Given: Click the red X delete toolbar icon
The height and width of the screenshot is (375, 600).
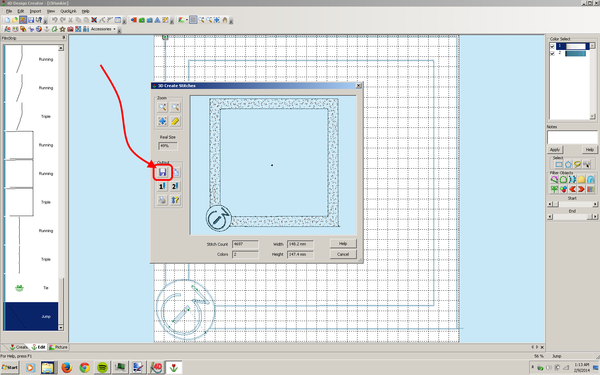Looking at the screenshot, I should (x=94, y=20).
